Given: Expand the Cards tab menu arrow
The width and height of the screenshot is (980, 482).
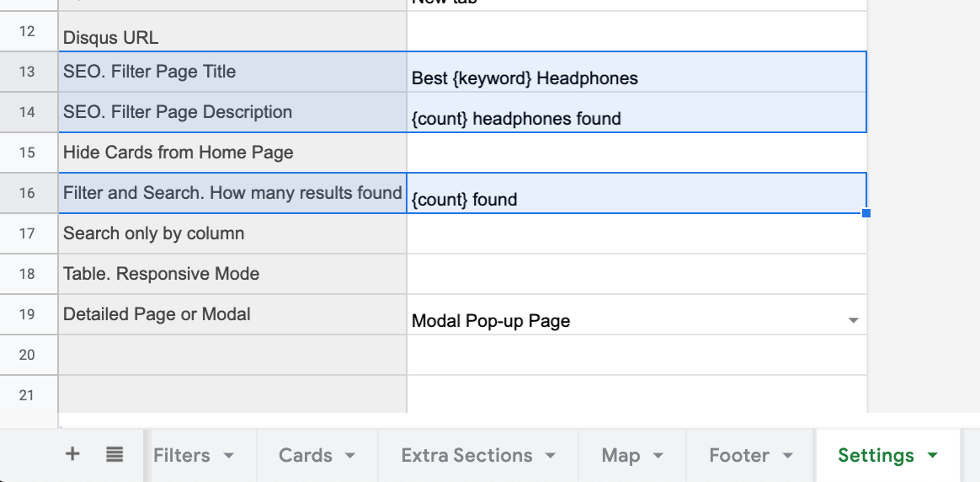Looking at the screenshot, I should [x=350, y=456].
